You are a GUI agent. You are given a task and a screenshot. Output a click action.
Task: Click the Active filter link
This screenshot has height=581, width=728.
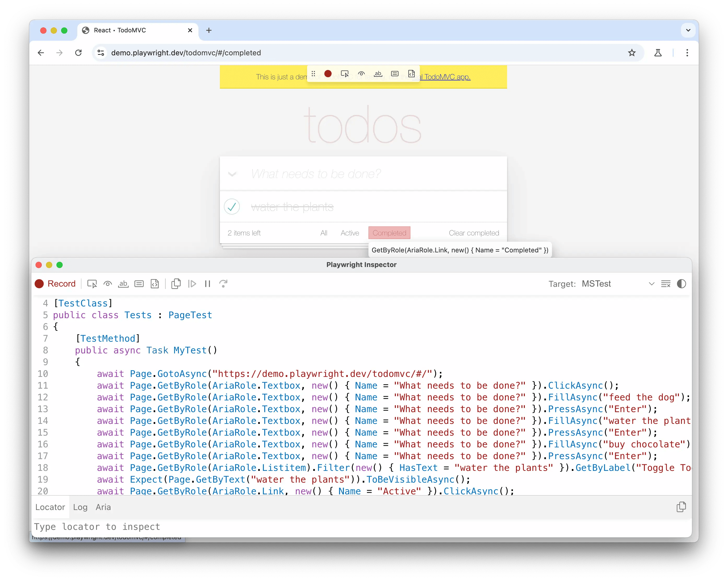tap(349, 233)
